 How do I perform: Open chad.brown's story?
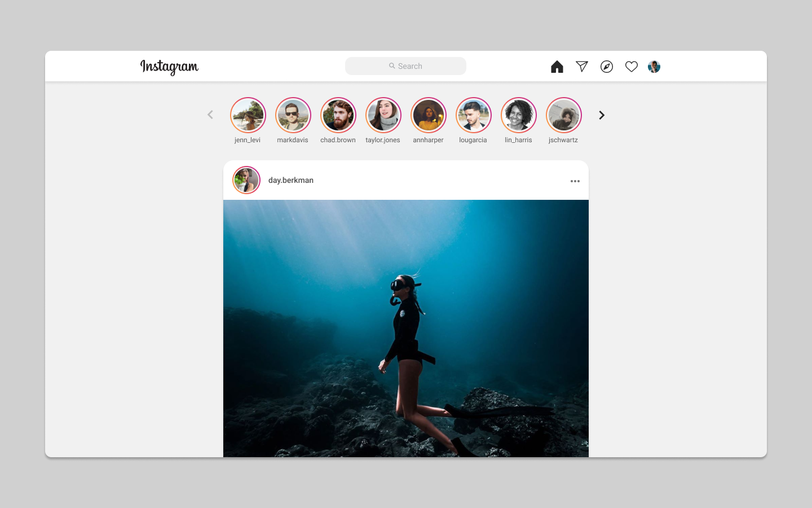(x=338, y=115)
